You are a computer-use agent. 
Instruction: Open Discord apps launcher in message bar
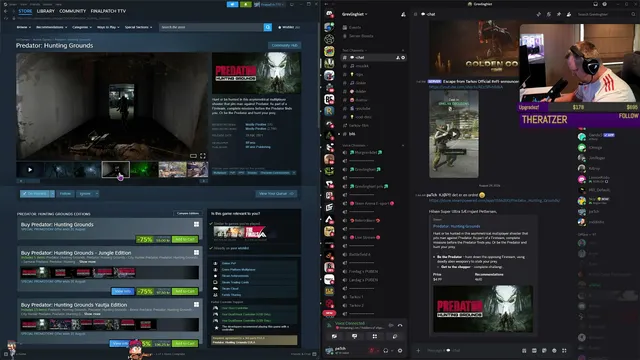pos(564,350)
